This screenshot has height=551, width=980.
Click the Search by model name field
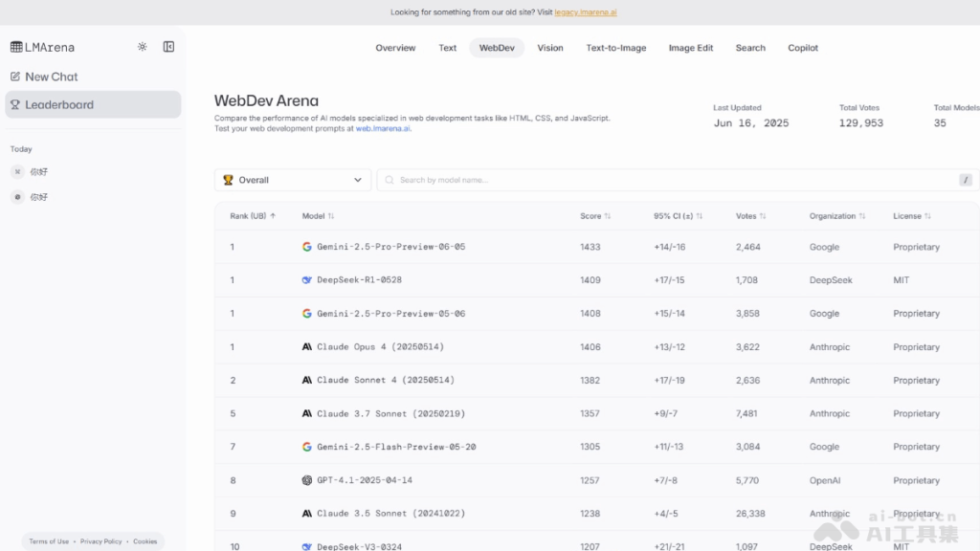coord(670,180)
